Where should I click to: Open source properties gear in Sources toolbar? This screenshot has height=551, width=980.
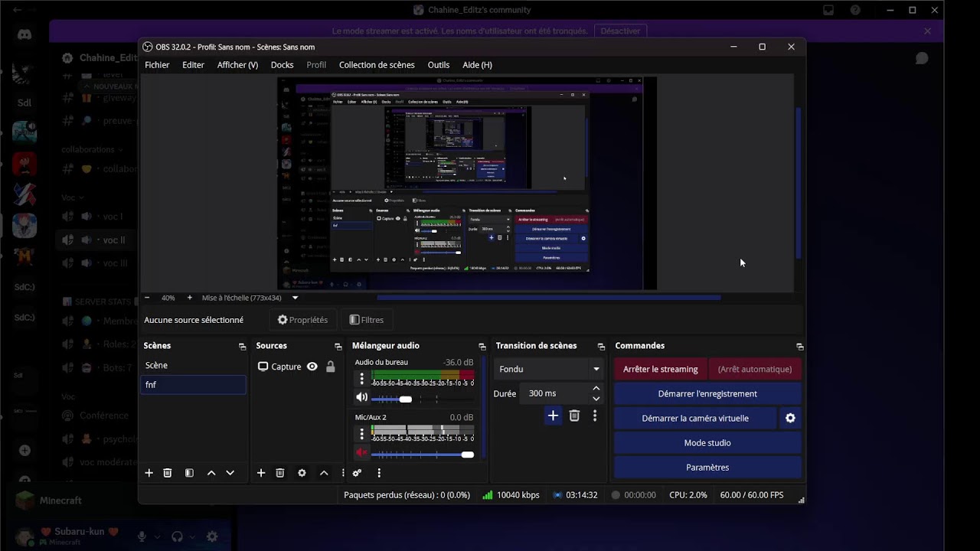point(302,473)
